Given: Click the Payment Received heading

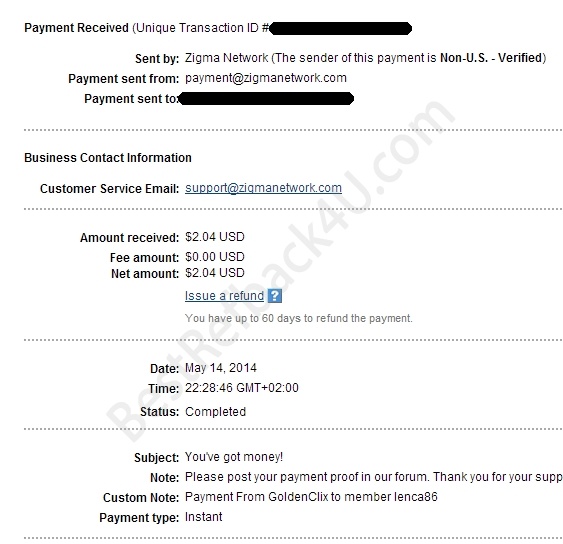Looking at the screenshot, I should (76, 28).
